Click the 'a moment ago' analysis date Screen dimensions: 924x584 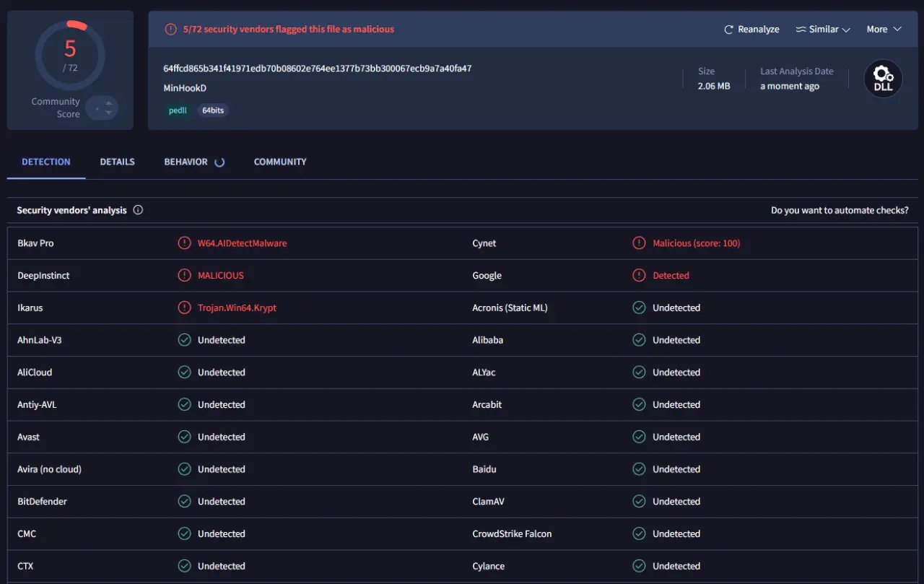pos(790,86)
